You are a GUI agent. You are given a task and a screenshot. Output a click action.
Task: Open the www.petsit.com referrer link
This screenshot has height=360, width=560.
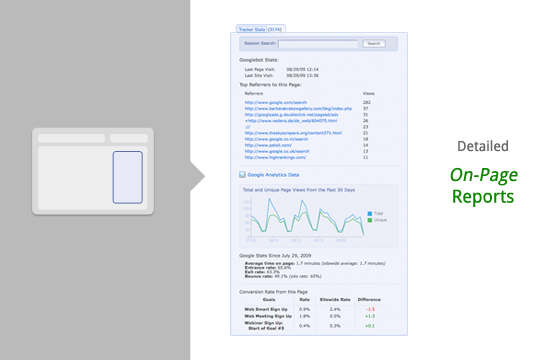pos(268,145)
